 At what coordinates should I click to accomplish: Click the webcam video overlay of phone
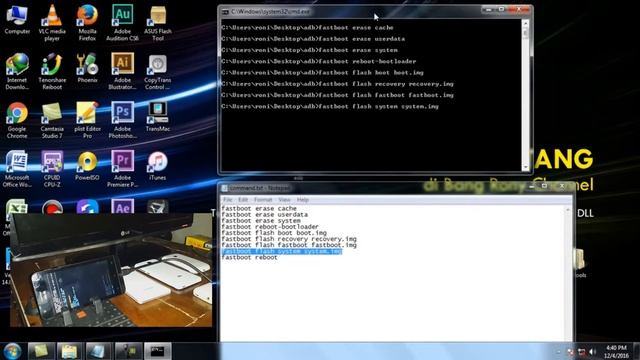[x=111, y=270]
